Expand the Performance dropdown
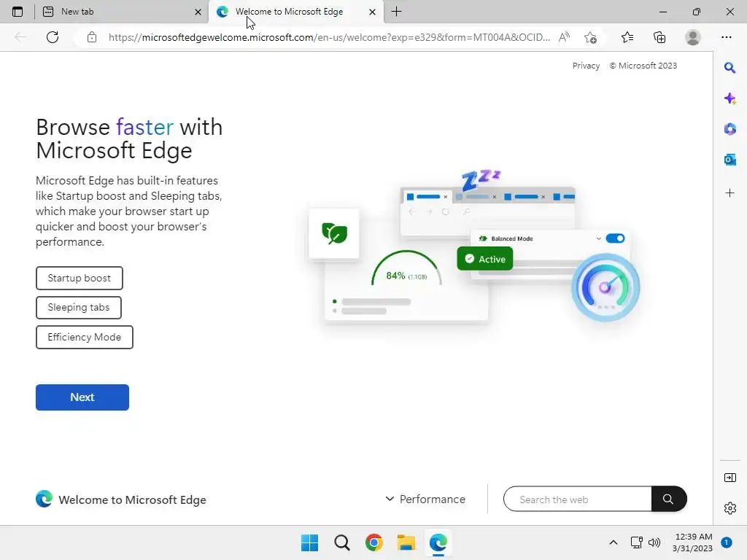 [425, 499]
